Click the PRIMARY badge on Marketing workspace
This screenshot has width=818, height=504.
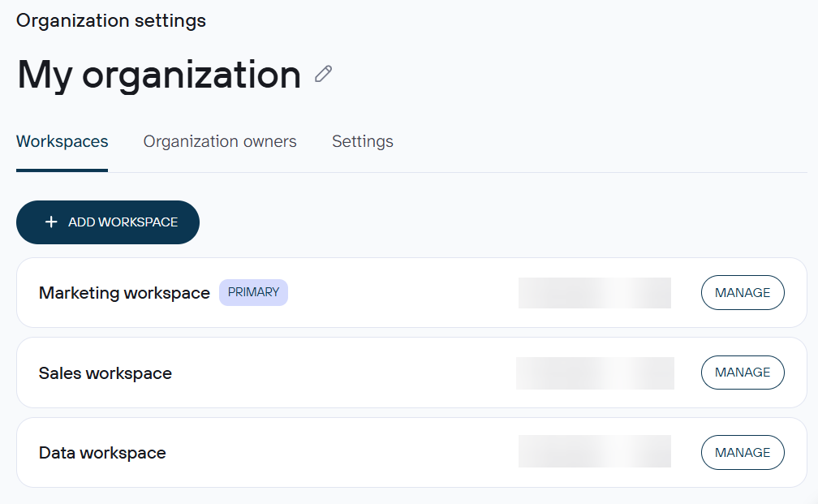pos(253,292)
